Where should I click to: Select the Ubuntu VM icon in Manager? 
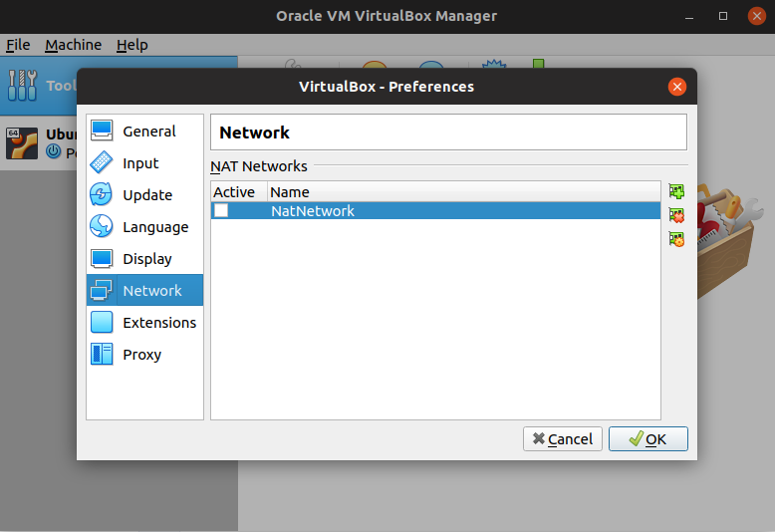[x=22, y=143]
